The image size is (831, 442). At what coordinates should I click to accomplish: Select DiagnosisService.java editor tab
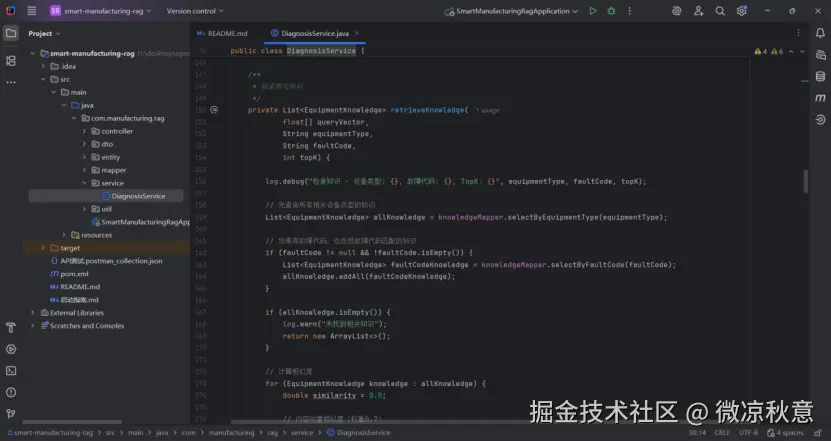tap(315, 33)
